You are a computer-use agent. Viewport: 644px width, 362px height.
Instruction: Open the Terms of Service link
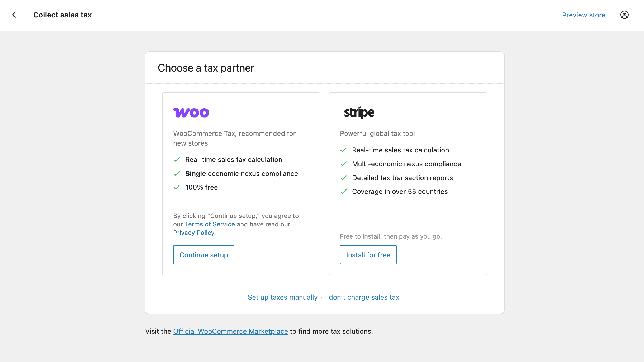point(209,224)
